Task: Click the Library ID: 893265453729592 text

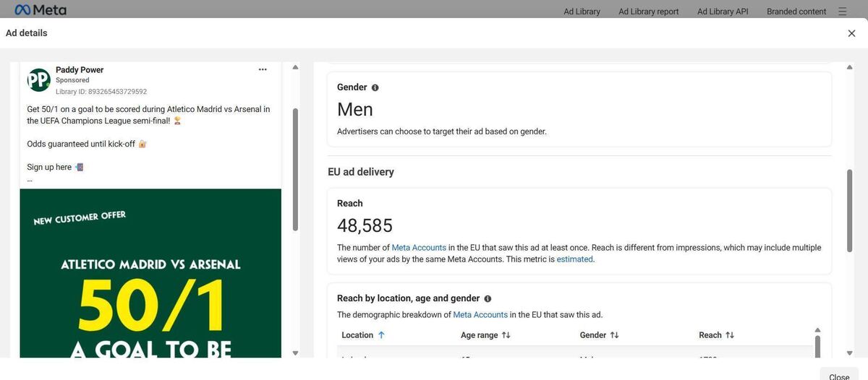Action: point(101,92)
